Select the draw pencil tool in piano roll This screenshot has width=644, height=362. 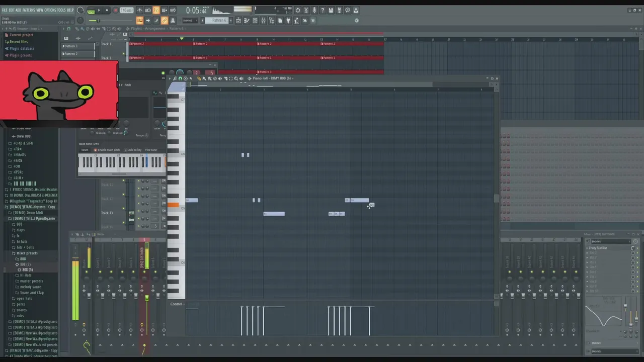[x=199, y=78]
